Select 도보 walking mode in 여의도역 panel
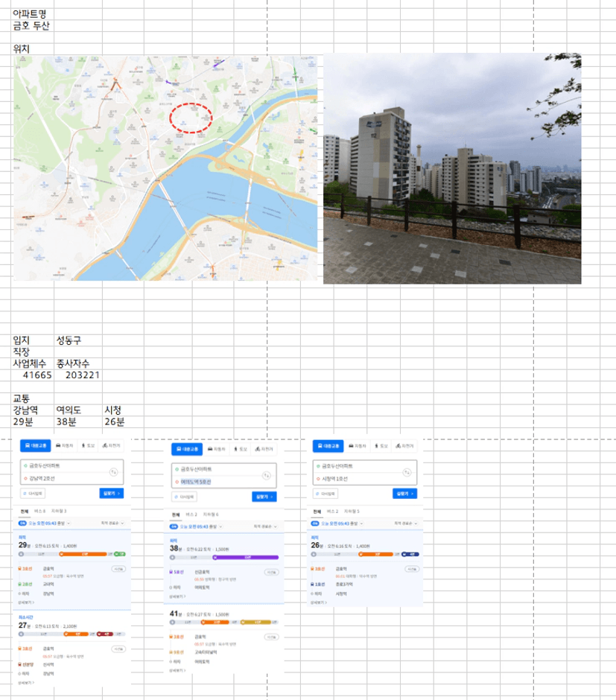Screen dimensions: 616x700 [x=240, y=449]
